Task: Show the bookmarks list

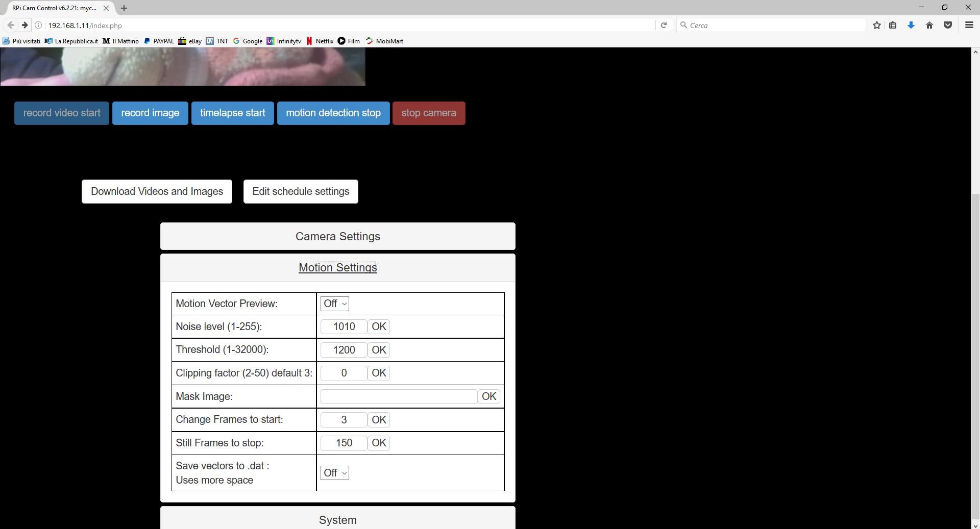Action: click(x=893, y=25)
